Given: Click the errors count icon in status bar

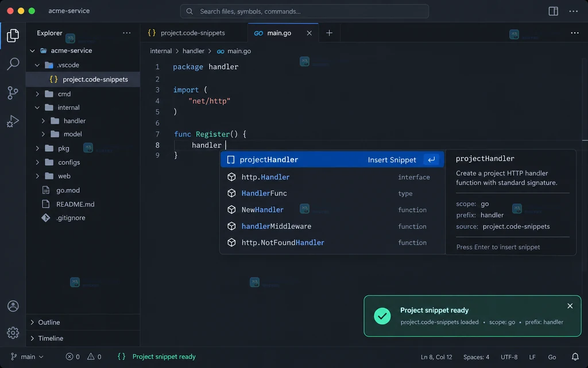Looking at the screenshot, I should (69, 356).
